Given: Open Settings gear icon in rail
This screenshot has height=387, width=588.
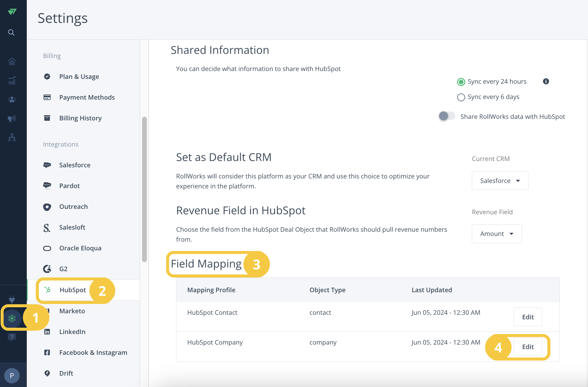Looking at the screenshot, I should 12,318.
